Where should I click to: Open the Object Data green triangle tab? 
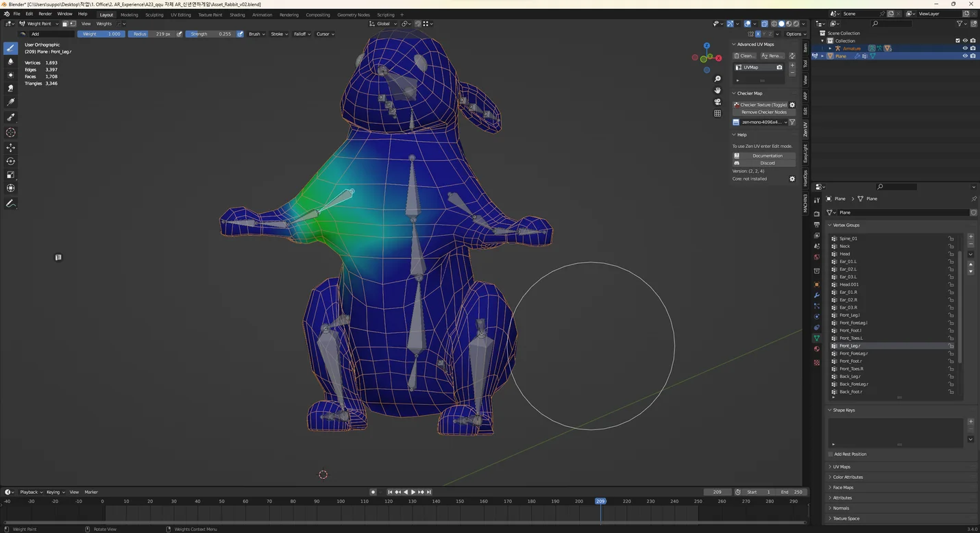(x=816, y=338)
